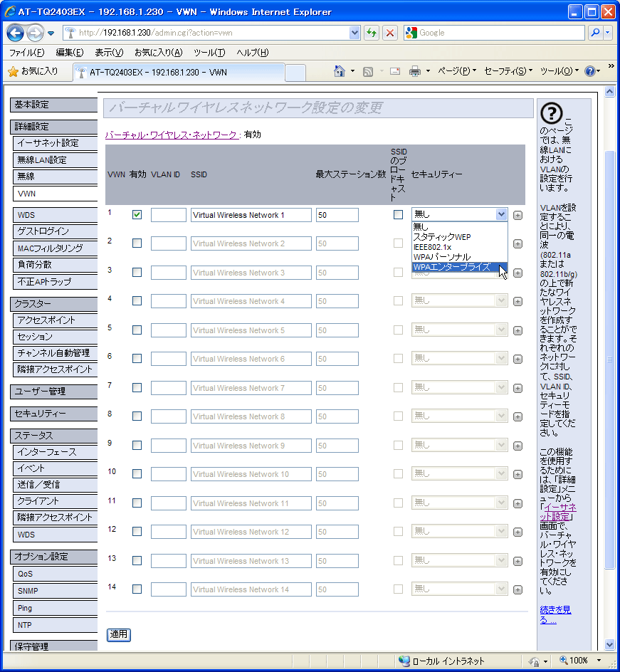Enable VWN 10 checkbox
Viewport: 620px width, 672px height.
pos(137,474)
